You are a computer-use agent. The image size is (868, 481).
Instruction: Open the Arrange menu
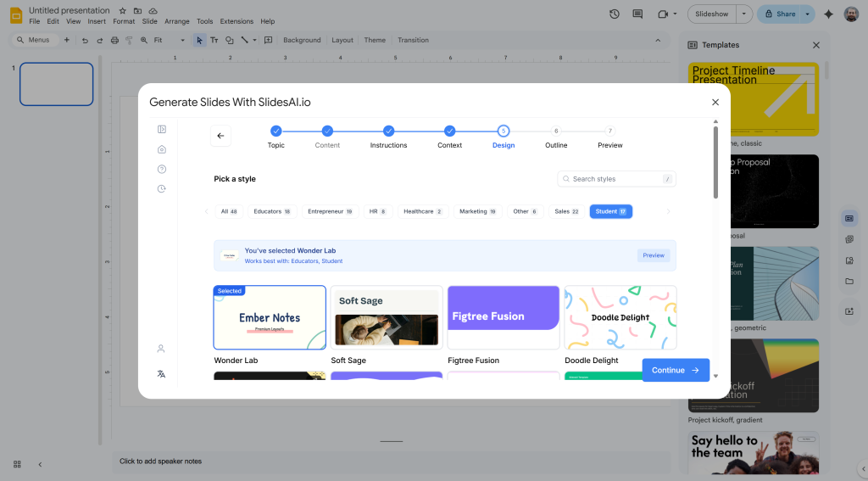[x=176, y=21]
